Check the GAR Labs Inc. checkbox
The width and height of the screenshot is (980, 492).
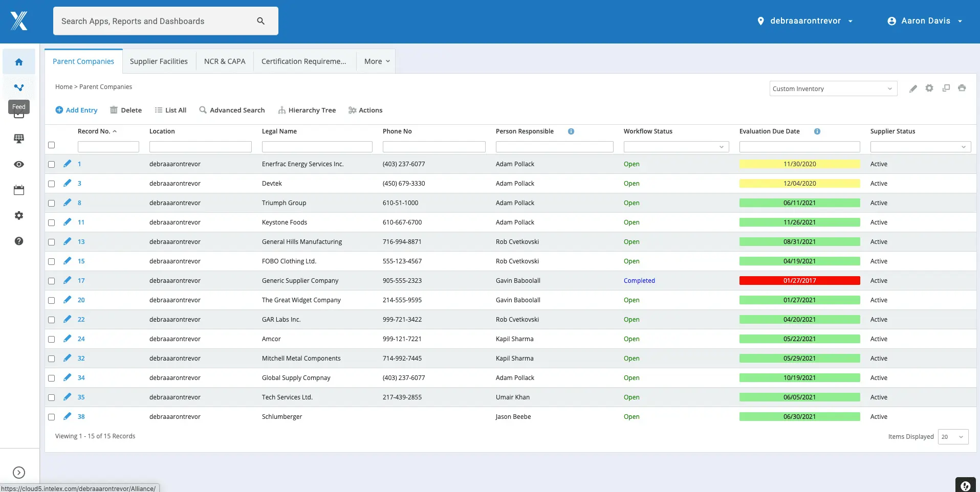(x=51, y=320)
